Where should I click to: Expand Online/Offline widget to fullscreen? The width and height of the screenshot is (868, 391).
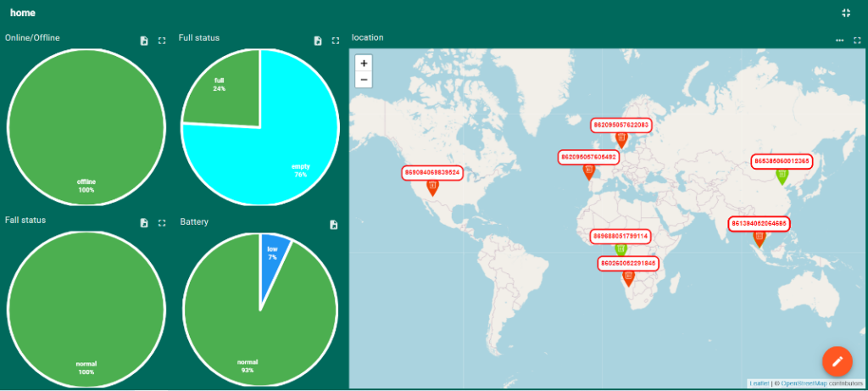162,41
